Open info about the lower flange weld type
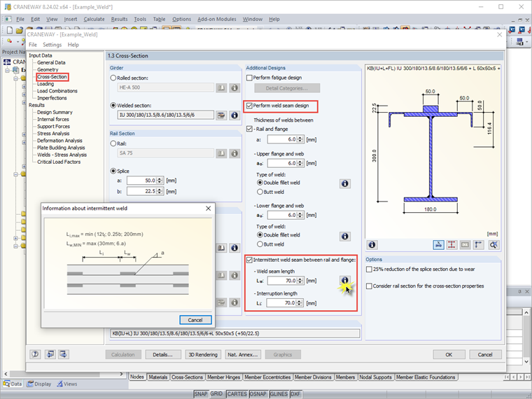This screenshot has width=532, height=399. click(344, 236)
